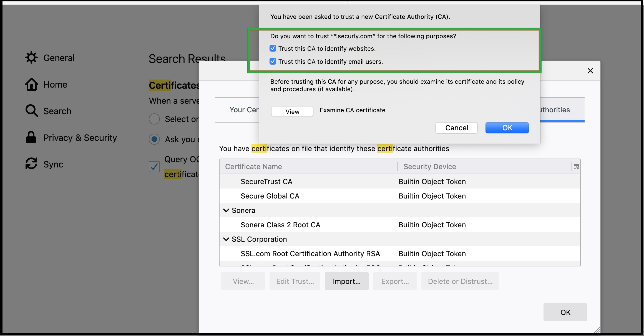Screen dimensions: 644x336
Task: Click the Search Results heading
Action: (187, 58)
